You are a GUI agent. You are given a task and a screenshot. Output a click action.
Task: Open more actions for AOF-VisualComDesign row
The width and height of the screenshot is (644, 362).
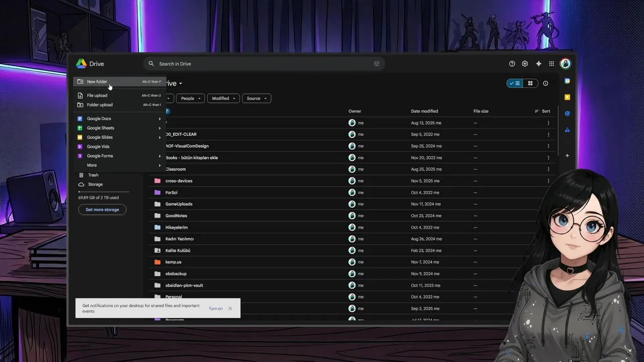[548, 146]
